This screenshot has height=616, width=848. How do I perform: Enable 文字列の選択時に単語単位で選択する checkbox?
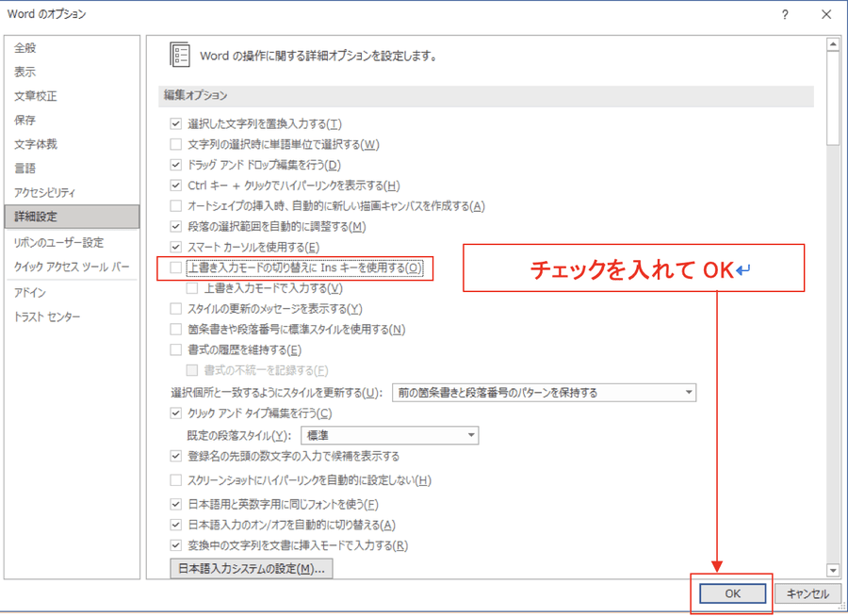[x=176, y=144]
